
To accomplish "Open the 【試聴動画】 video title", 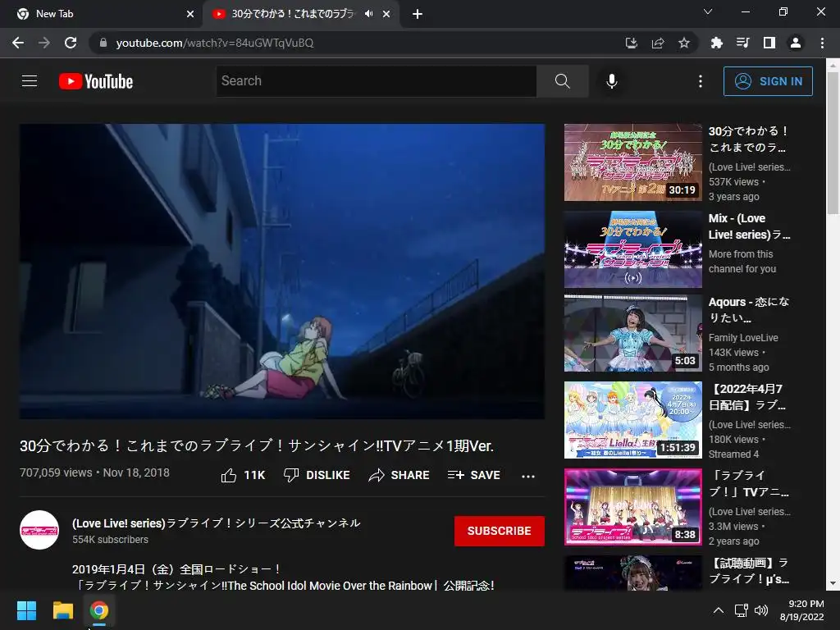I will (749, 571).
